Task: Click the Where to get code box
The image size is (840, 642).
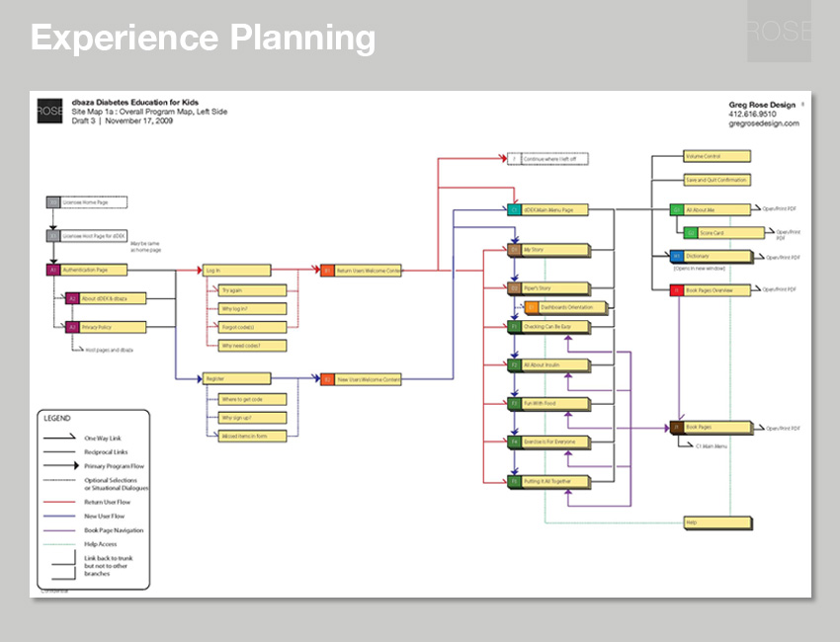Action: pyautogui.click(x=252, y=399)
